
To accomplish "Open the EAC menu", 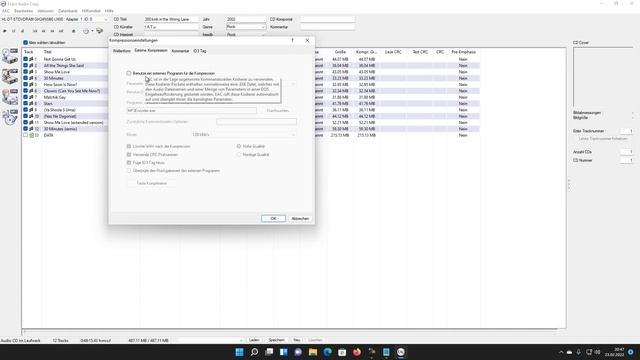I will [6, 11].
